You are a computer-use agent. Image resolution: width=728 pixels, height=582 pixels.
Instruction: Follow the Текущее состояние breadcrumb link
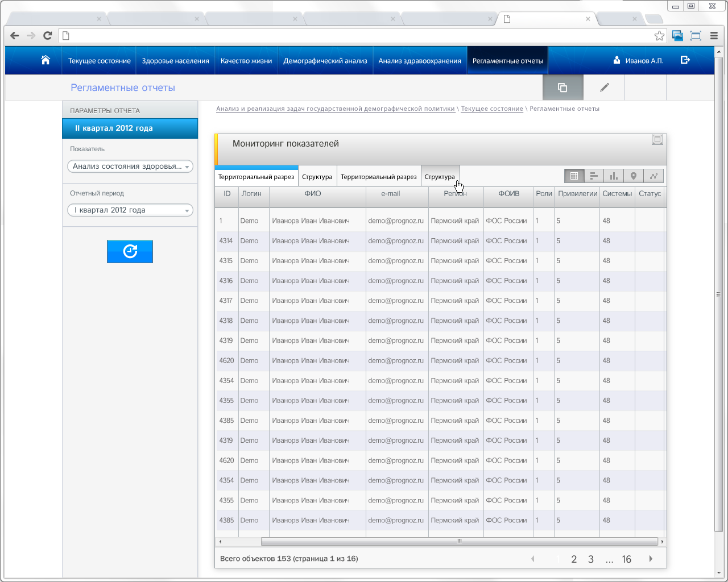[492, 109]
